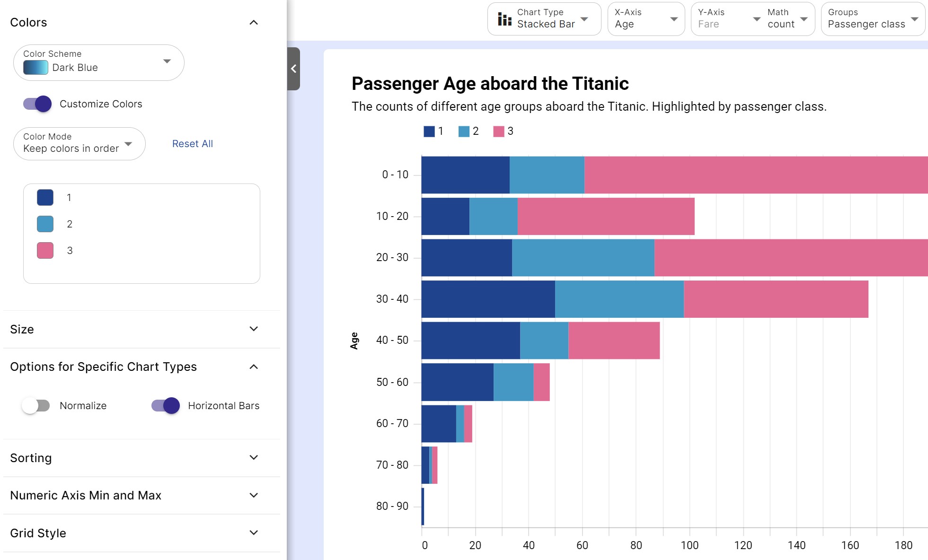Click the pink segment of 50 - 60 bar
Image resolution: width=928 pixels, height=560 pixels.
coord(541,382)
